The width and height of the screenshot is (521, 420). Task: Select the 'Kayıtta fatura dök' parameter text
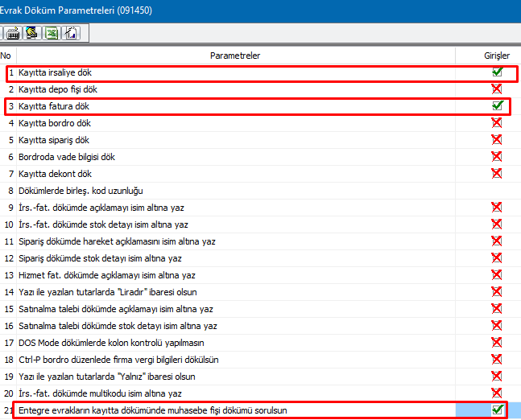(54, 106)
